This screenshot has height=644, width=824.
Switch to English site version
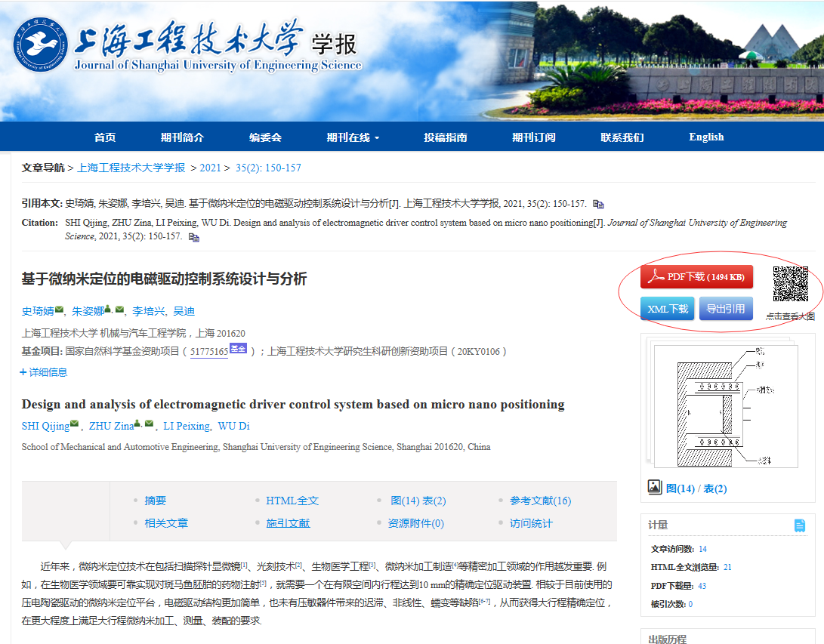coord(706,137)
